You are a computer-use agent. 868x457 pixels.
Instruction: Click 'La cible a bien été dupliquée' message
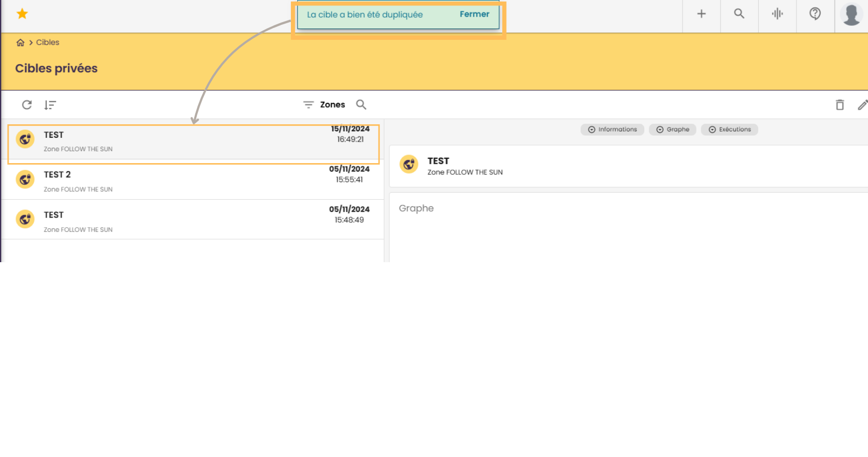pos(365,15)
